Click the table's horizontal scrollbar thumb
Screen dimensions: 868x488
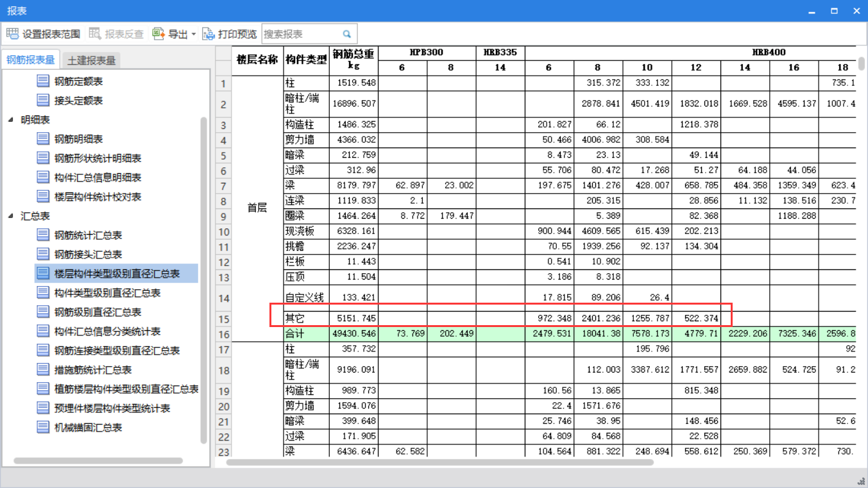click(x=440, y=462)
